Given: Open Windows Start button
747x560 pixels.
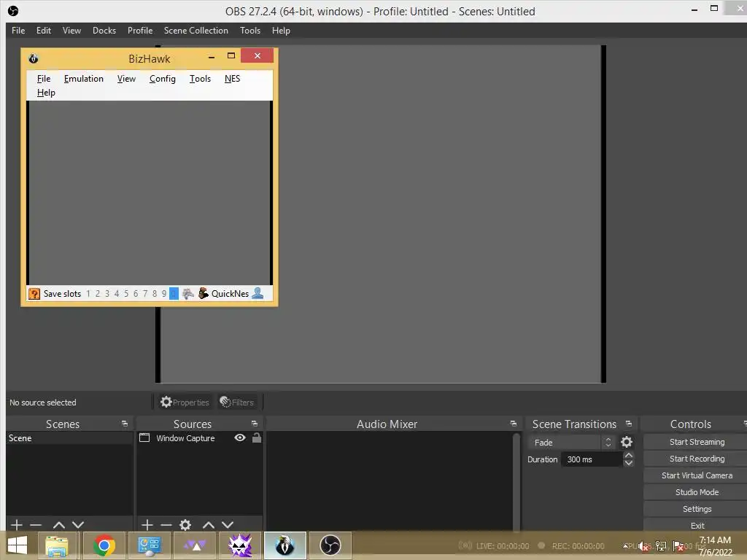Looking at the screenshot, I should click(x=18, y=545).
